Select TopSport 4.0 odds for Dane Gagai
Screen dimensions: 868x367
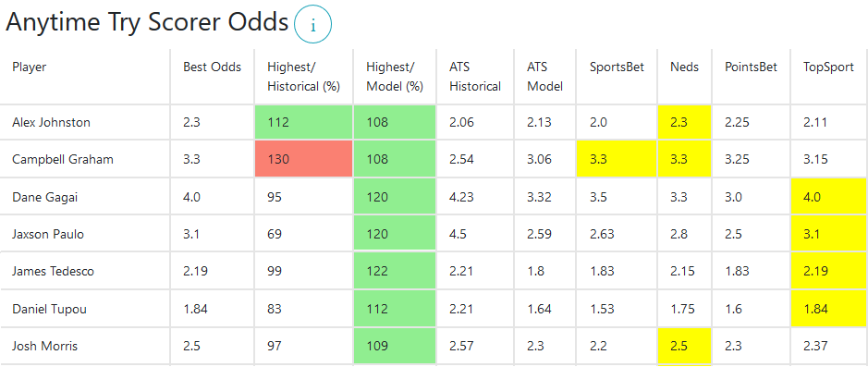pos(828,197)
